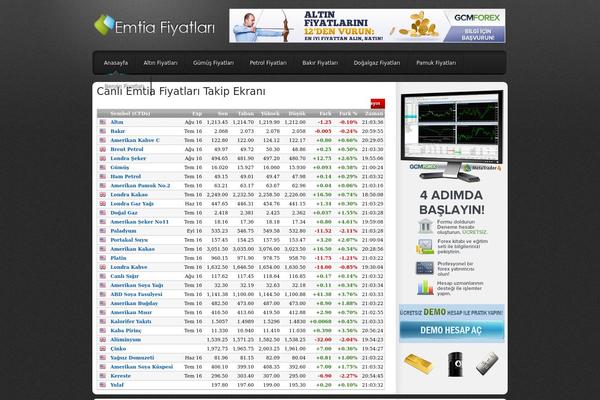This screenshot has height=400, width=600.
Task: Click the MetaTrader 4 logo under monitor
Action: [x=482, y=168]
